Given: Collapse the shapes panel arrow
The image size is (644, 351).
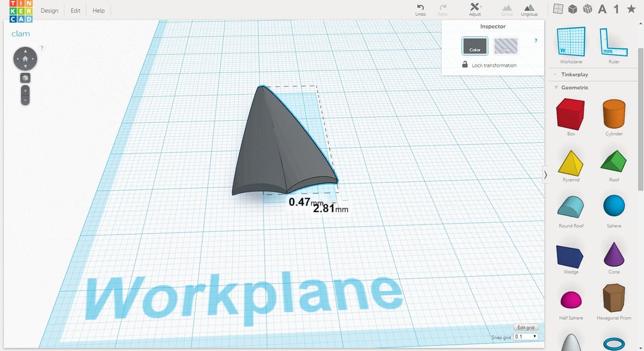Looking at the screenshot, I should 545,175.
